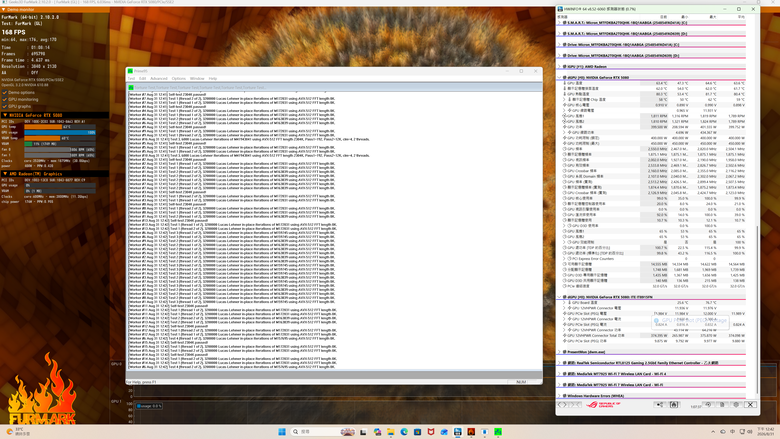Open weather widget on taskbar

pos(18,432)
